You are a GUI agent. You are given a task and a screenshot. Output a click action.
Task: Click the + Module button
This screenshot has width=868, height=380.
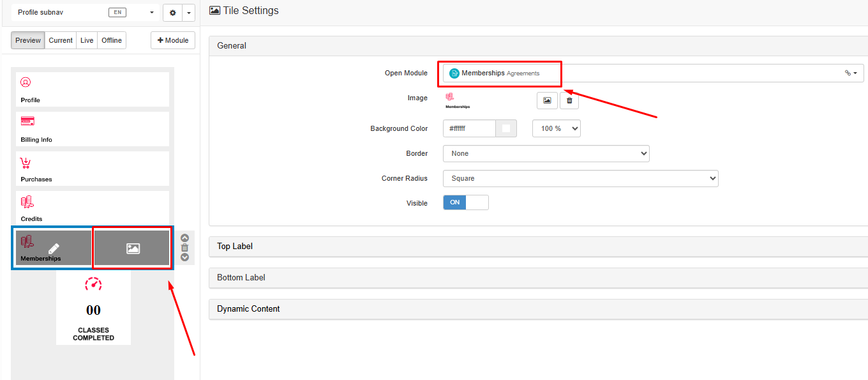173,40
